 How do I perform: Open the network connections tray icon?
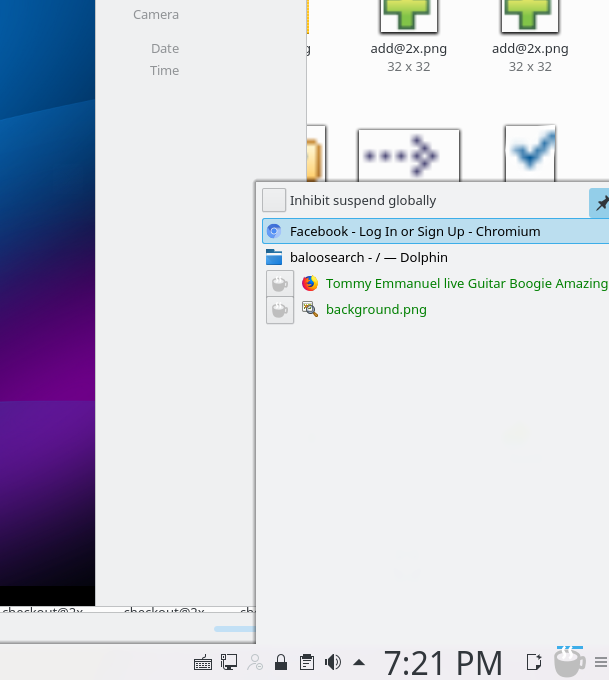tap(229, 663)
